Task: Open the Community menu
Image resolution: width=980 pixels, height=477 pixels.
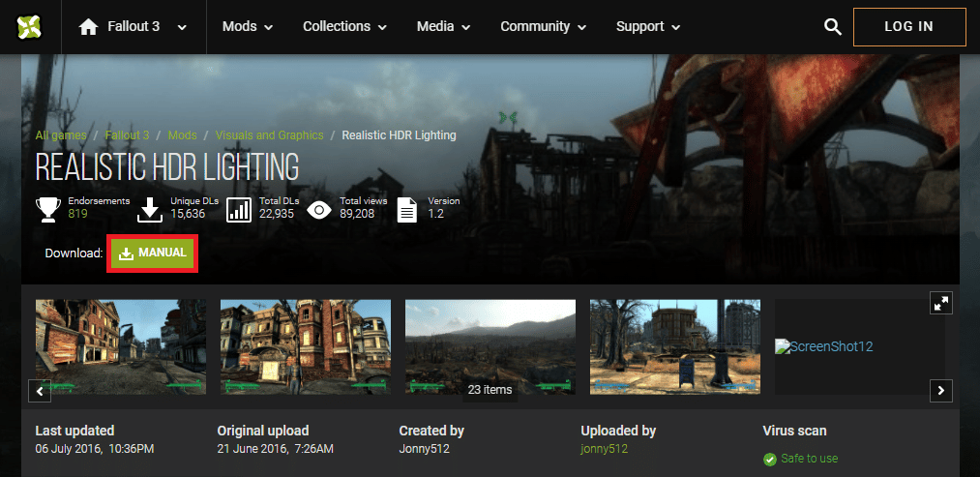Action: tap(543, 27)
